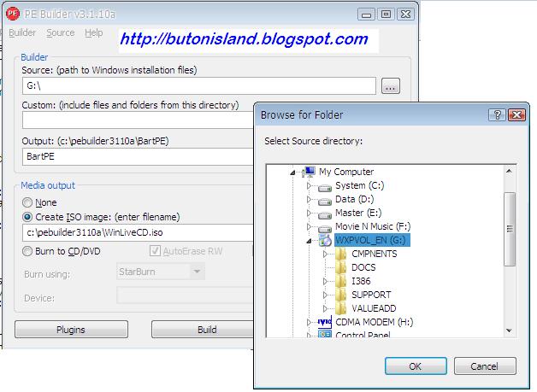The height and width of the screenshot is (392, 537).
Task: Expand the Data (D:) drive node
Action: point(309,199)
